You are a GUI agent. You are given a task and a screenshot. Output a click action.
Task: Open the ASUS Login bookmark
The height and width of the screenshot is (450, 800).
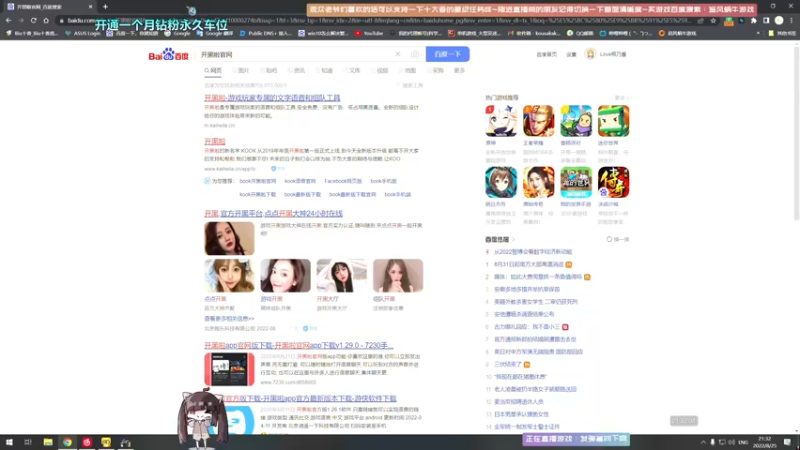83,33
